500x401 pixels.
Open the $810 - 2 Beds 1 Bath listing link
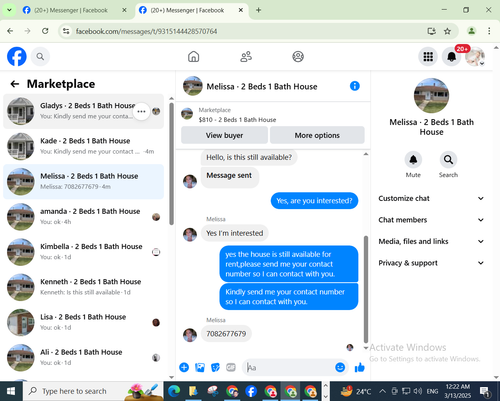click(237, 120)
